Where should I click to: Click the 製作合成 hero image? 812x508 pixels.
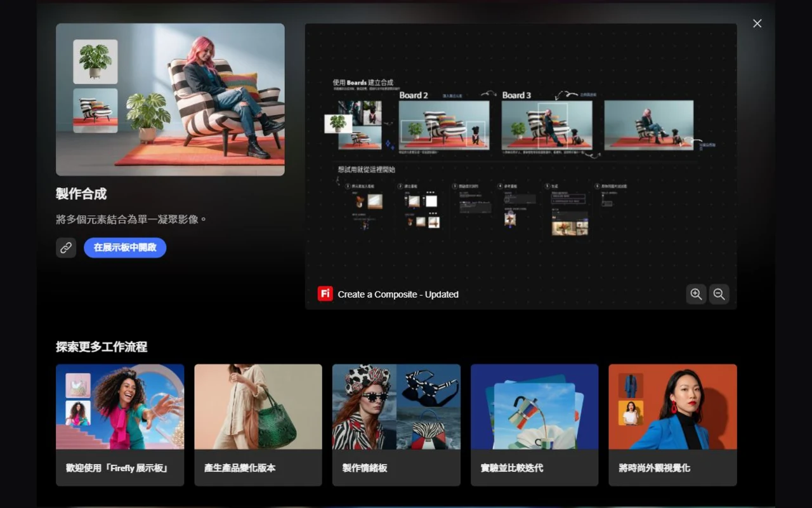[170, 100]
